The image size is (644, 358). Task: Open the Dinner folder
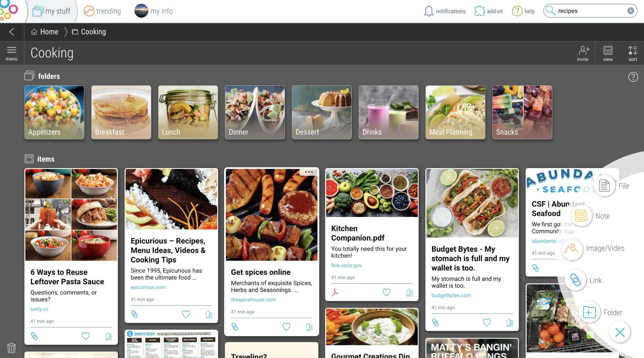pyautogui.click(x=255, y=113)
